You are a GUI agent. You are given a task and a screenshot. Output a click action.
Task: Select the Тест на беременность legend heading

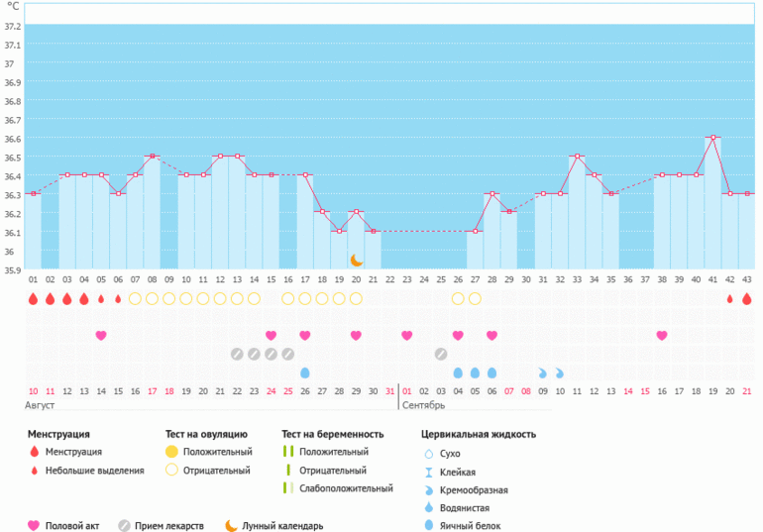click(334, 433)
